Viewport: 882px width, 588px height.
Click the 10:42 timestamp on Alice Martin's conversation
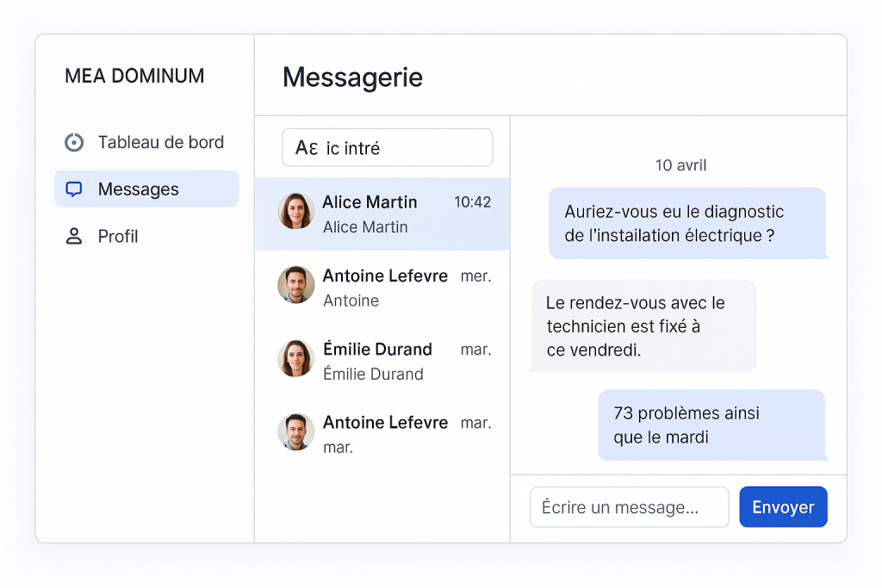[472, 202]
